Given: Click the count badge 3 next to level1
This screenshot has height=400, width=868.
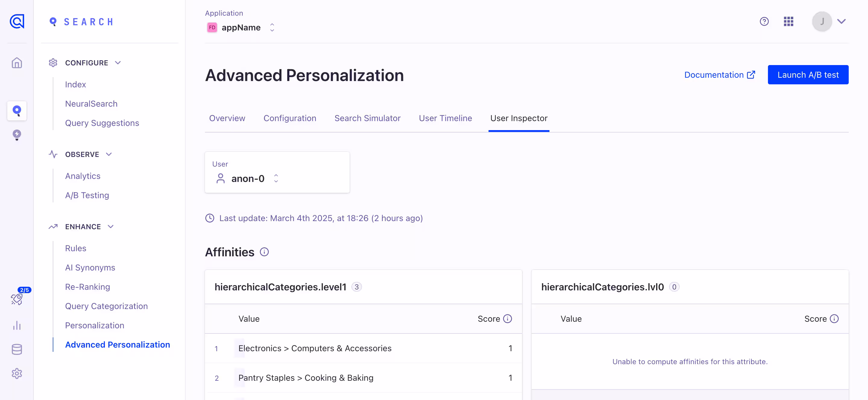Looking at the screenshot, I should click(x=357, y=287).
